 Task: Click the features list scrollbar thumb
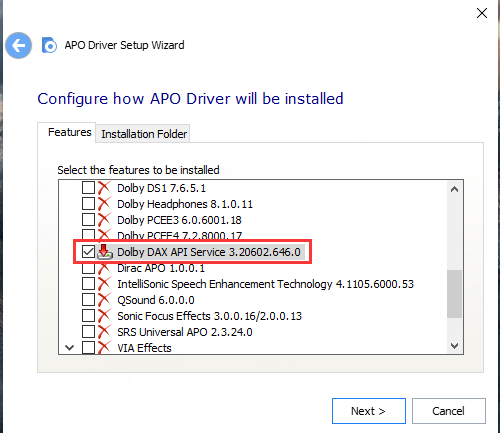[454, 294]
